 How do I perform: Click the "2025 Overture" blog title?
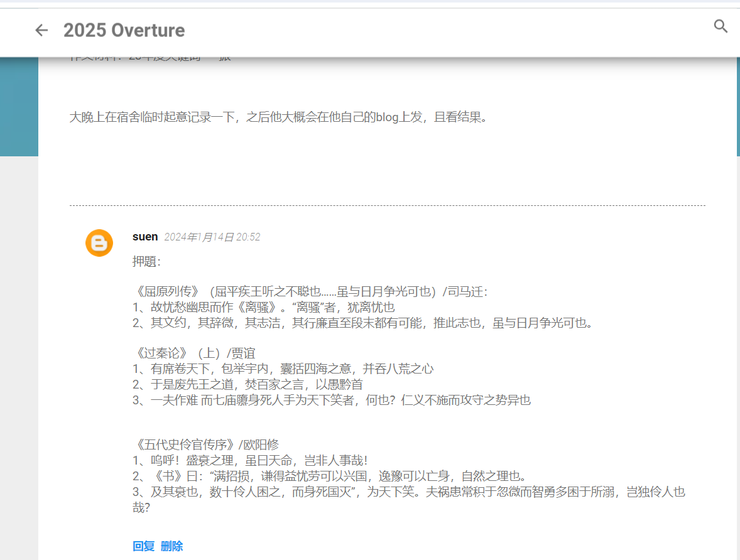click(124, 30)
